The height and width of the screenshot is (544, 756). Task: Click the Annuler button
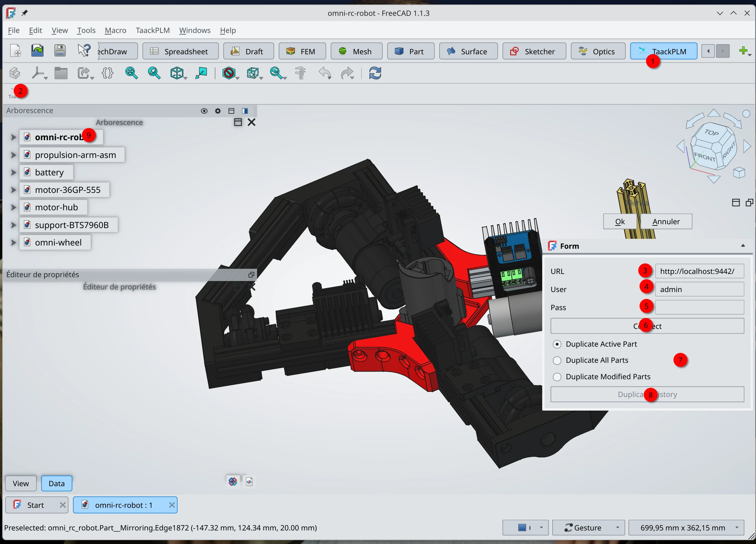click(666, 222)
